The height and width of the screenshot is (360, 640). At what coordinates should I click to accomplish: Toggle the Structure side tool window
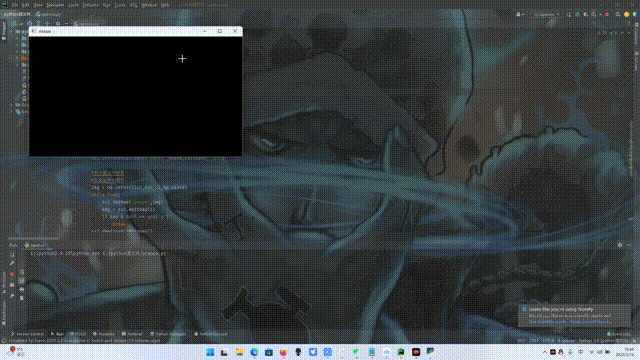[4, 282]
